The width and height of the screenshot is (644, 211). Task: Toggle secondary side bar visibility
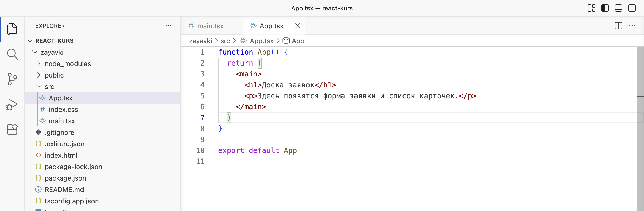pyautogui.click(x=632, y=8)
